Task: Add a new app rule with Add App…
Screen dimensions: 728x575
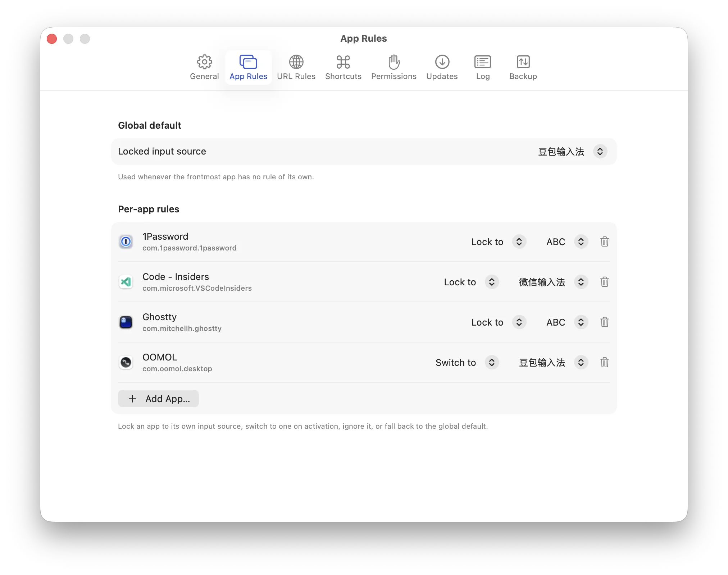Action: click(x=158, y=399)
